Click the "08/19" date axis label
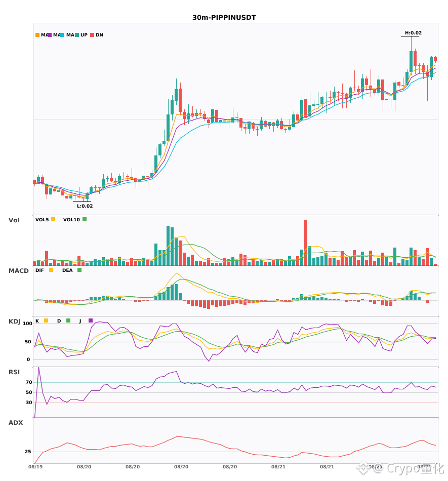This screenshot has height=481, width=448. 35,467
